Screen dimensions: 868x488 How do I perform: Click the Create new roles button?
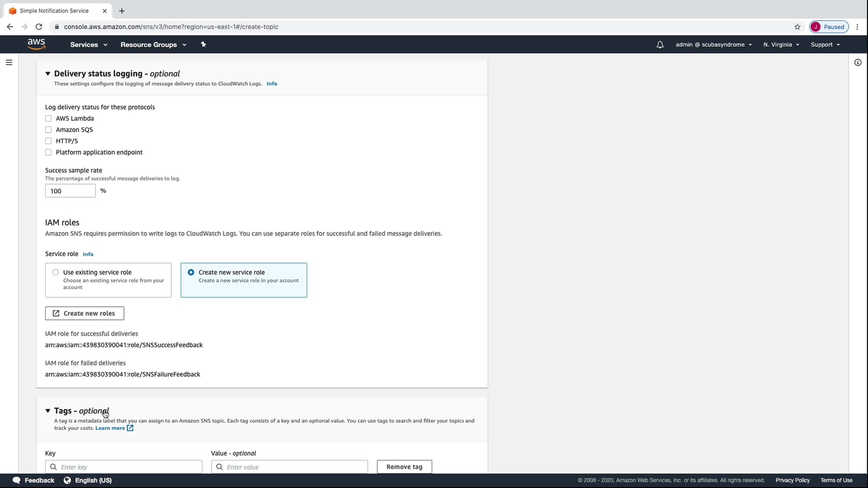(85, 313)
